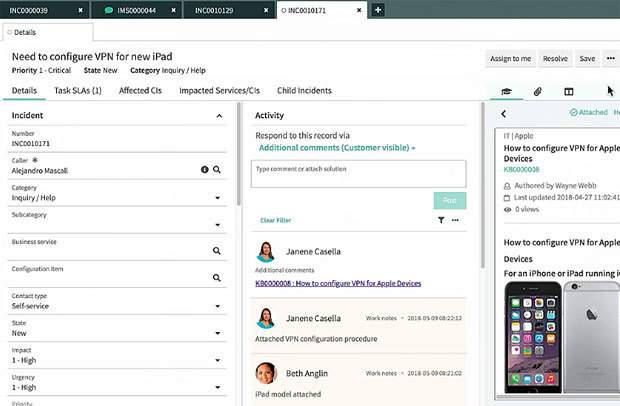This screenshot has width=620, height=406.
Task: Change Additional comments (Customer visible) response type
Action: pos(337,147)
